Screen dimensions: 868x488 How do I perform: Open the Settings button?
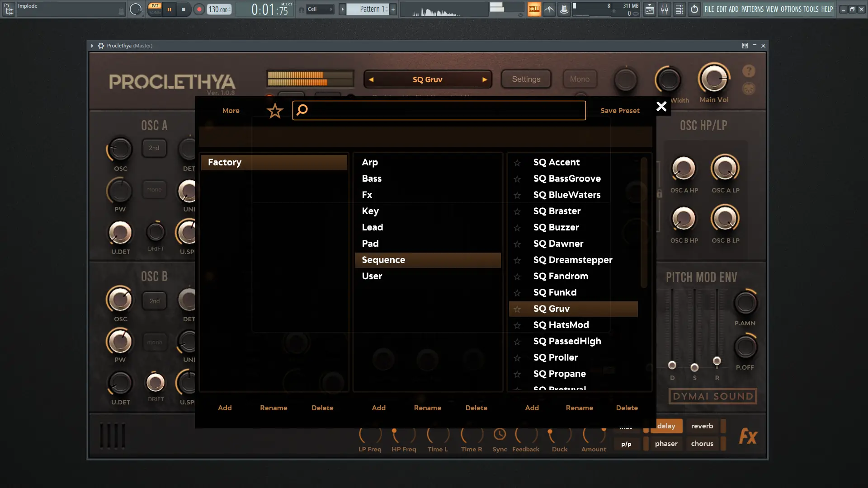pyautogui.click(x=526, y=79)
